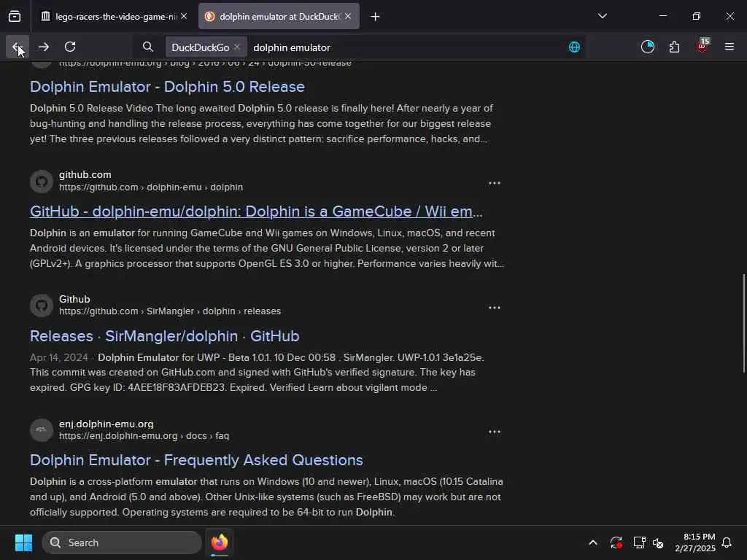The height and width of the screenshot is (560, 747).
Task: Open GitHub - dolphin-emu/dolphin result link
Action: click(256, 211)
